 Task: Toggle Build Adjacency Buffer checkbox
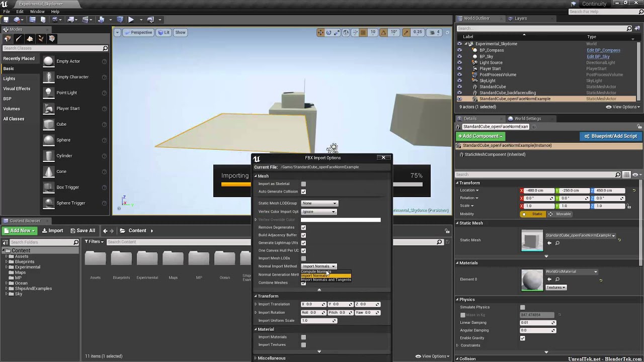point(303,235)
